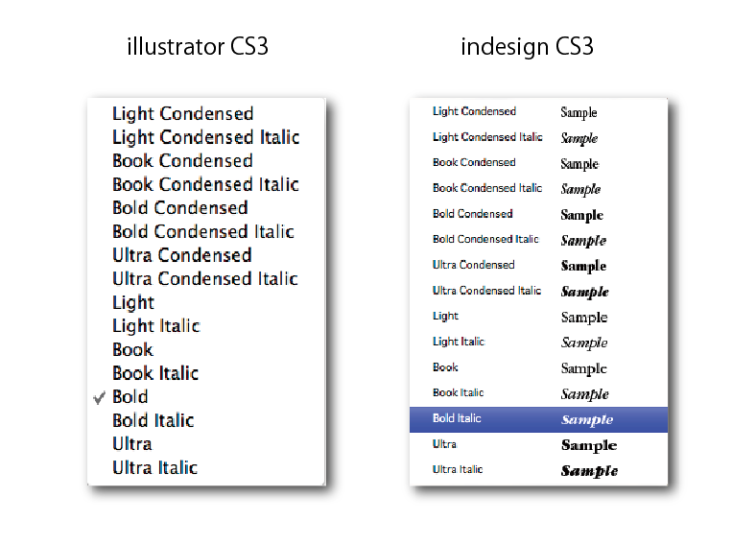Click Sample preview for InDesign Ultra style

(x=589, y=445)
